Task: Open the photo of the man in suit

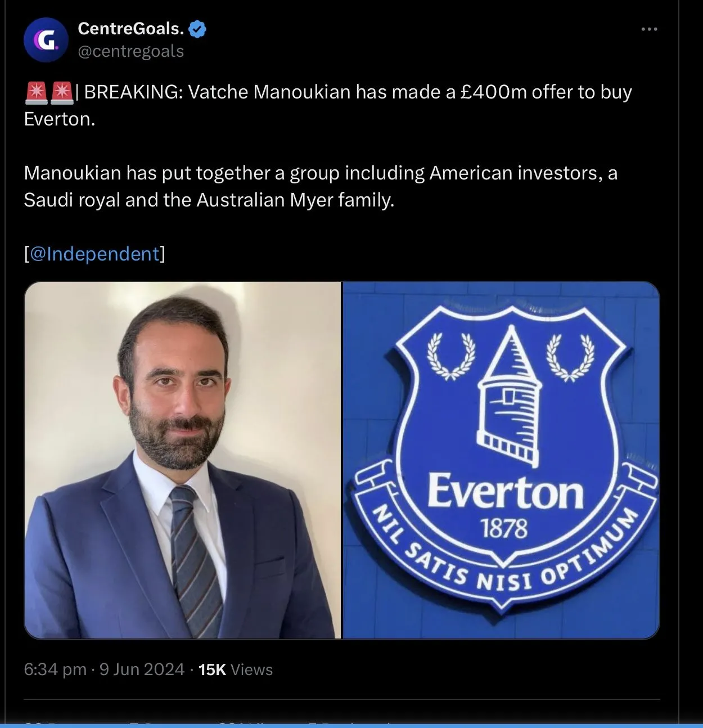Action: [x=183, y=460]
